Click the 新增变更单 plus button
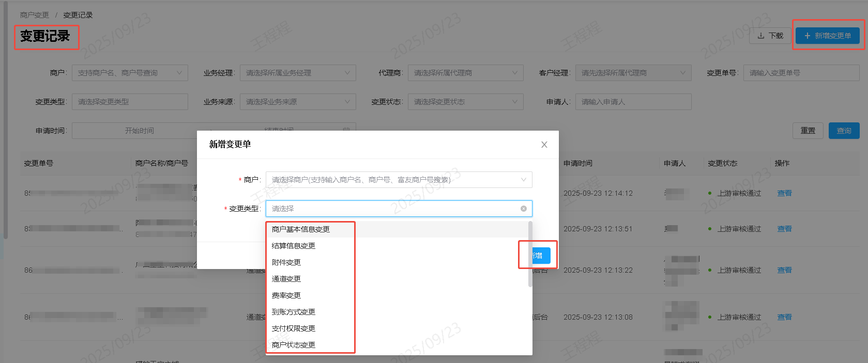 (x=827, y=36)
